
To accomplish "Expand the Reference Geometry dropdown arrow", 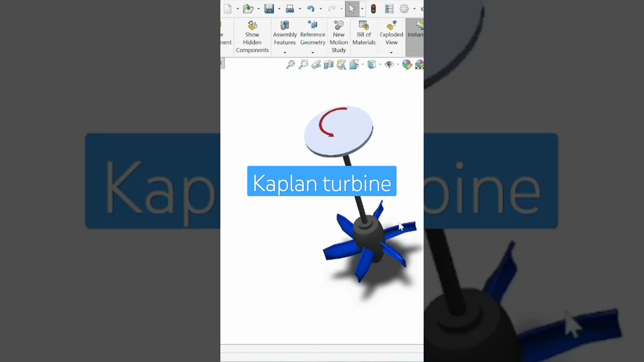I will pyautogui.click(x=312, y=52).
